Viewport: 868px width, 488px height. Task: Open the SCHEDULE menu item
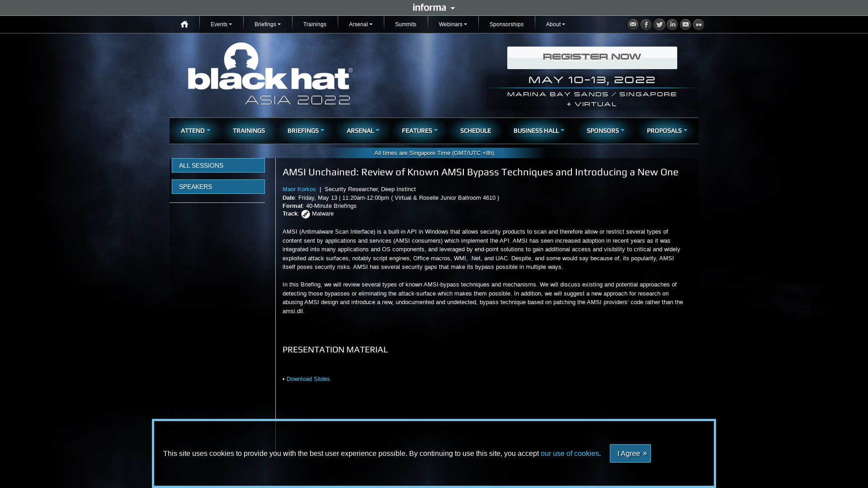pos(475,131)
